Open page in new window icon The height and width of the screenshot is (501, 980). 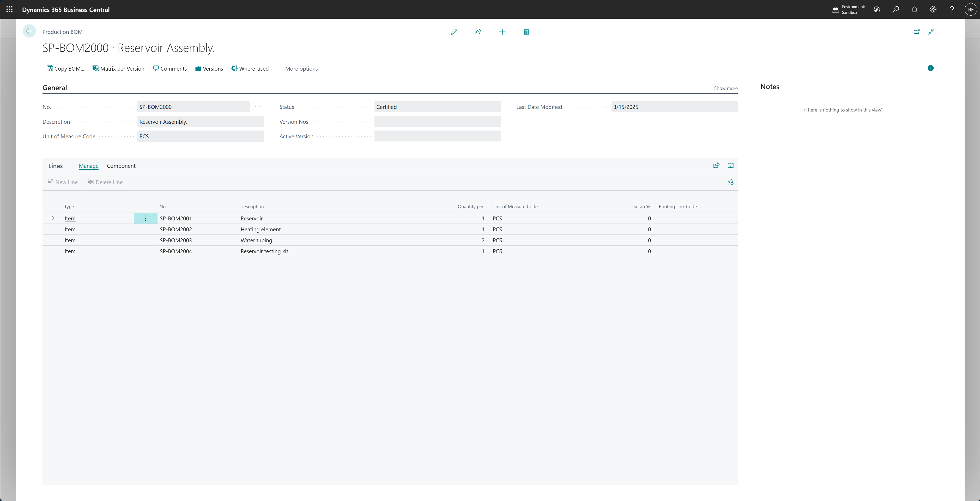(916, 32)
